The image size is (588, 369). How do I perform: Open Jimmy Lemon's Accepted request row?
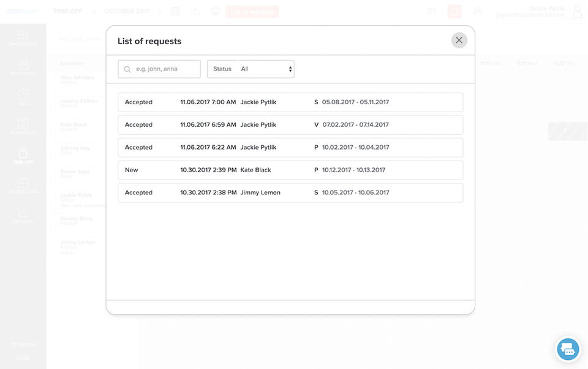pyautogui.click(x=290, y=192)
